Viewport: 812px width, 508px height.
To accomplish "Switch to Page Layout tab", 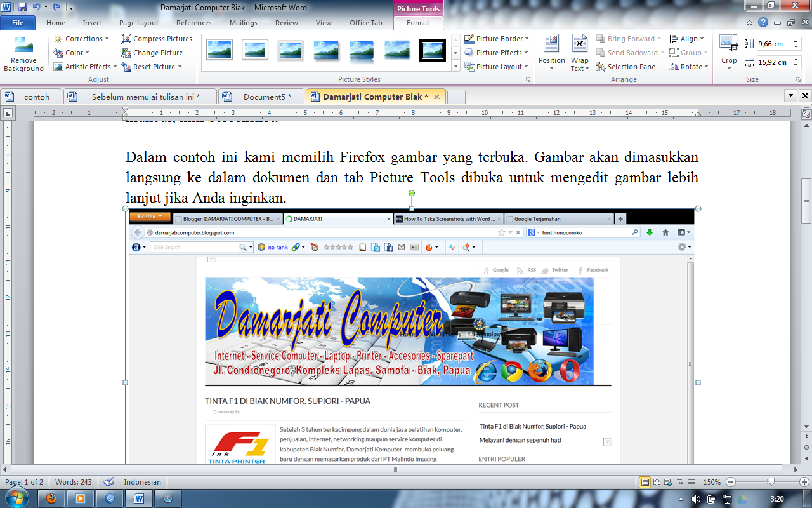I will coord(139,23).
